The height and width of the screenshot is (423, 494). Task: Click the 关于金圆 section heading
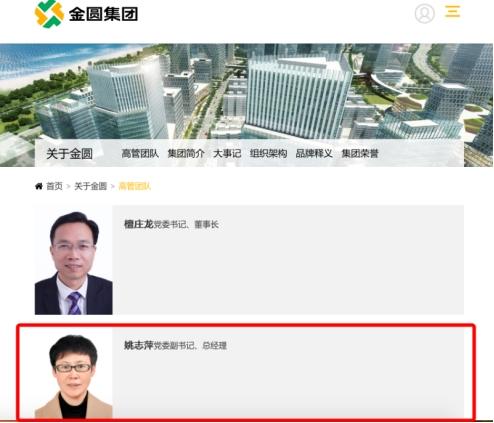pyautogui.click(x=69, y=154)
